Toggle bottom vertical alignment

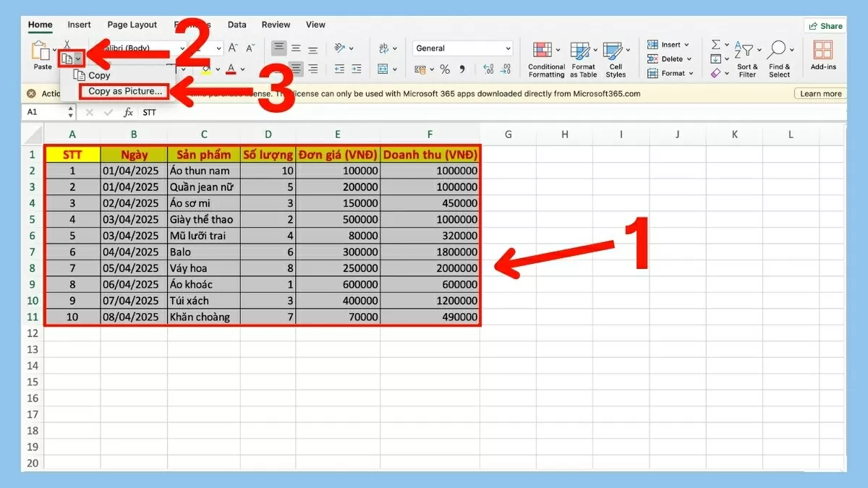click(x=313, y=48)
